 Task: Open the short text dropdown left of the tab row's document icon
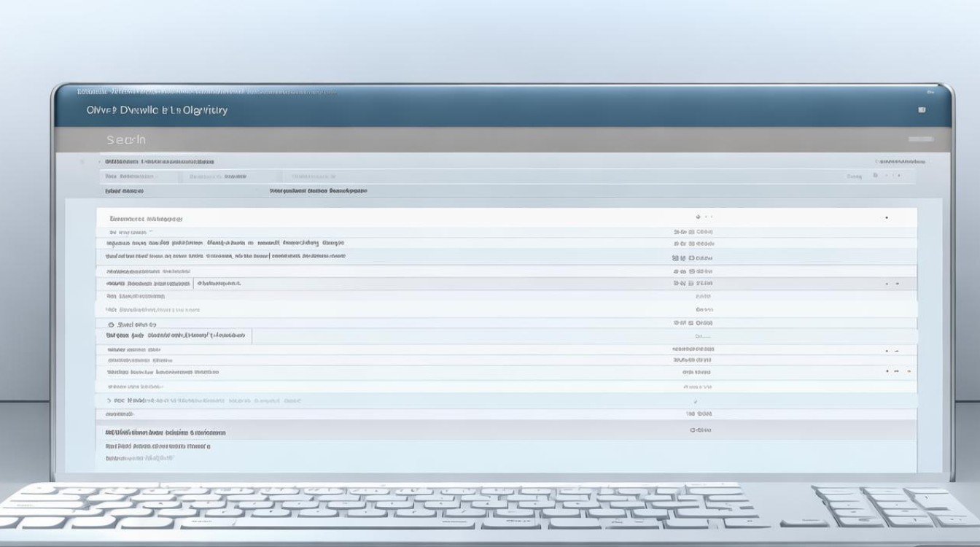point(854,176)
